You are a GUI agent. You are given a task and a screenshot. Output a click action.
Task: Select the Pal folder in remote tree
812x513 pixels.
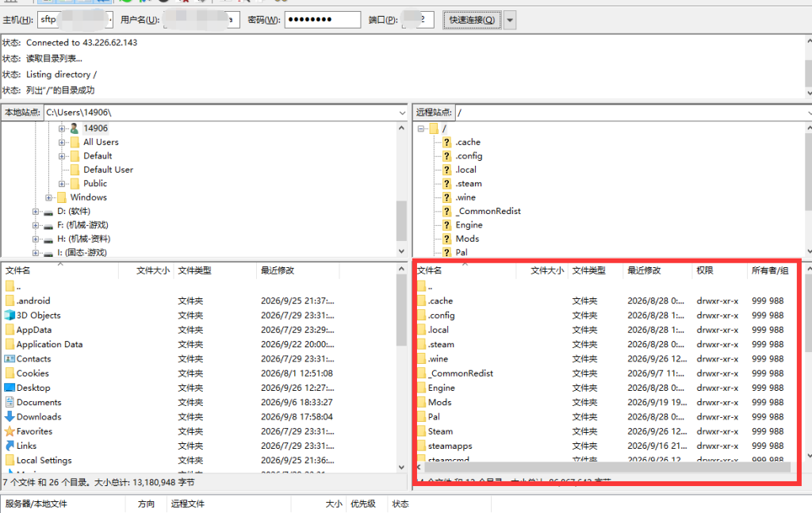[461, 253]
